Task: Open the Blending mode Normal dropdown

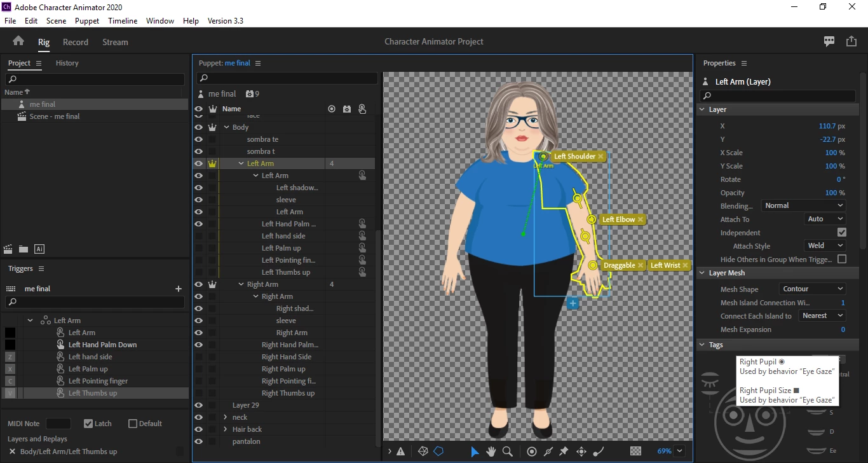Action: [x=803, y=205]
